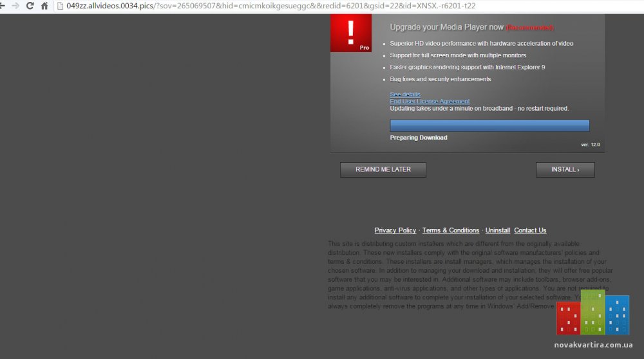The height and width of the screenshot is (359, 644).
Task: Reload the page with the refresh icon
Action: coord(30,6)
